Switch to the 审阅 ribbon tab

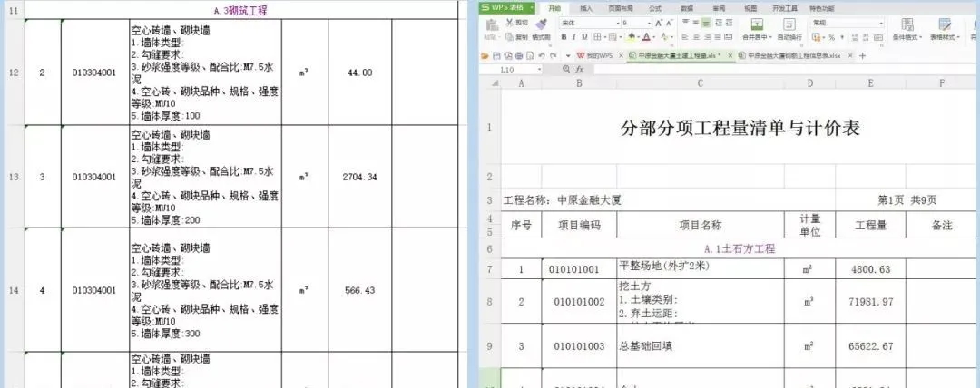tap(719, 8)
